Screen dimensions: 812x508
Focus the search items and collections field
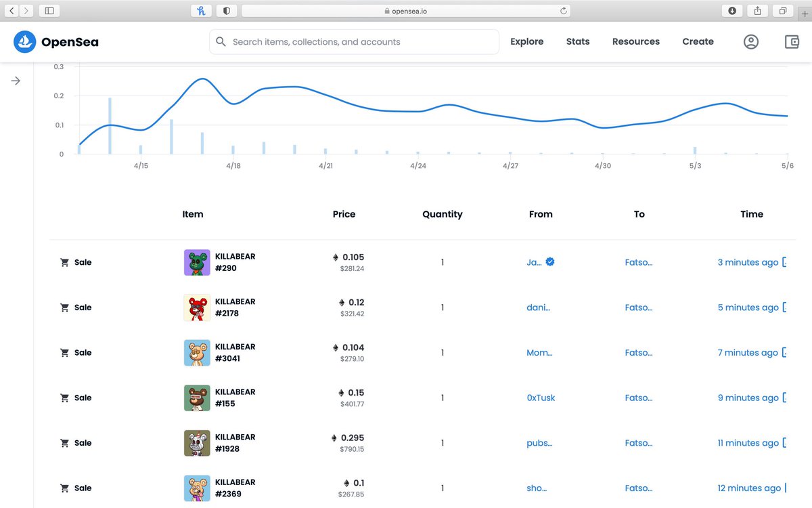(354, 42)
